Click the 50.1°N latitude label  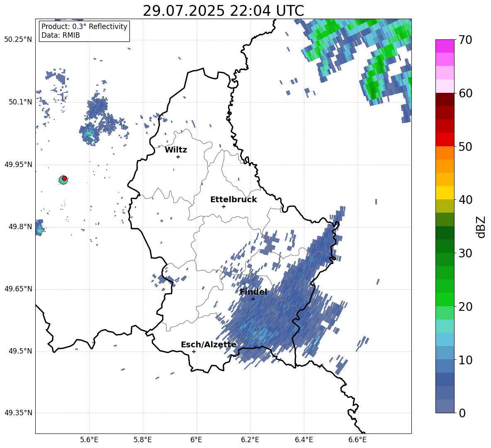pyautogui.click(x=20, y=102)
